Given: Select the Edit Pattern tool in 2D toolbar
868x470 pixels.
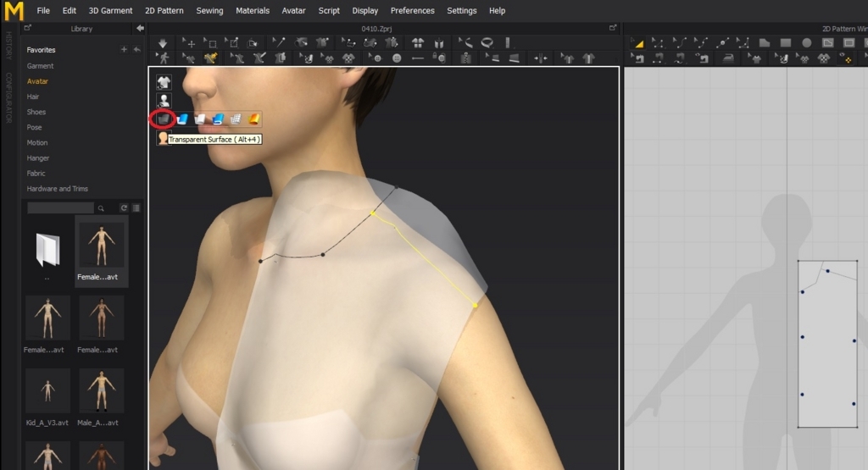Looking at the screenshot, I should point(658,43).
